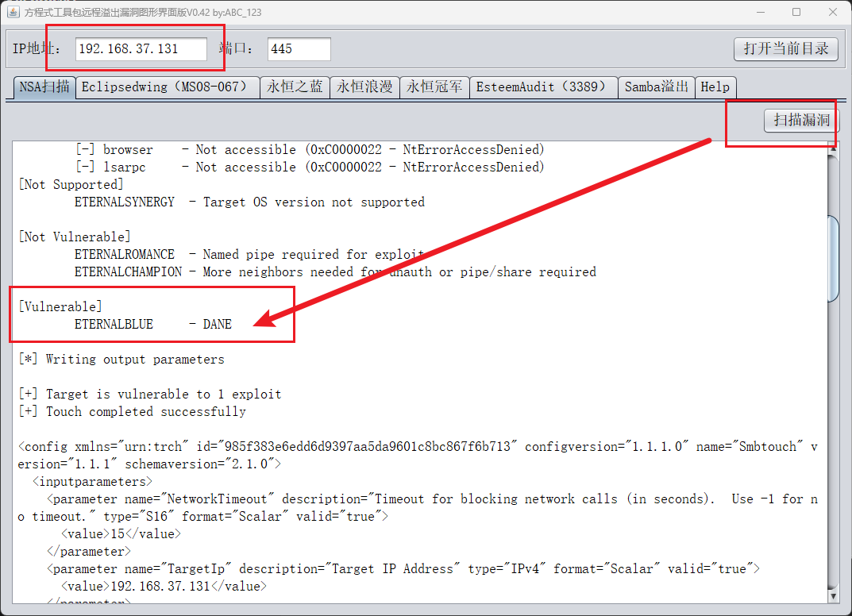Click the 扫描漏洞 button

coord(801,121)
